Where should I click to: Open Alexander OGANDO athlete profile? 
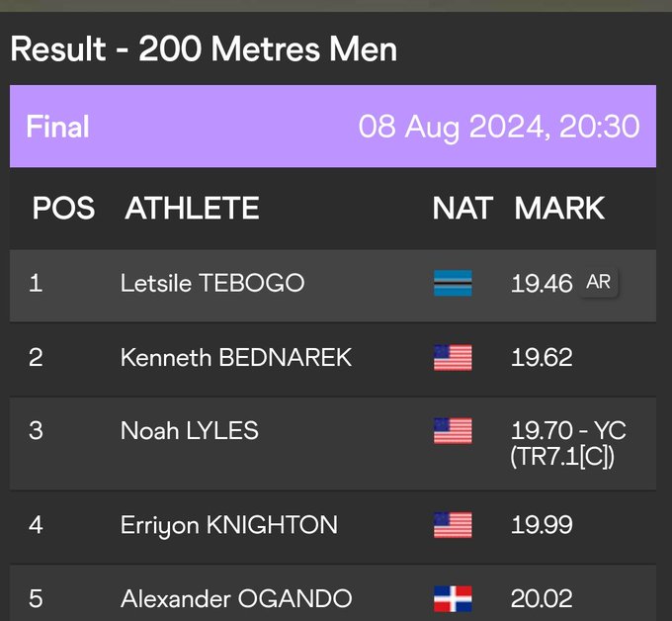pos(236,598)
